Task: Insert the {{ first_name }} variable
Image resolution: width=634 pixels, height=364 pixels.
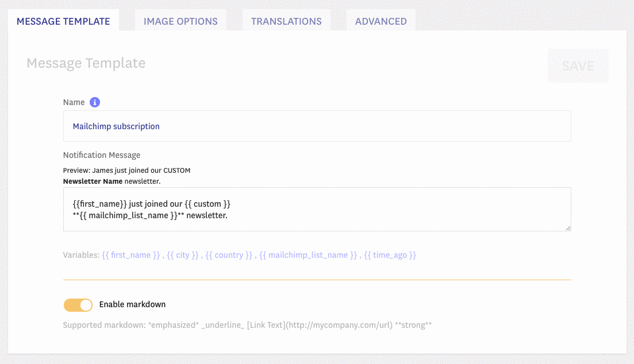Action: coord(131,255)
